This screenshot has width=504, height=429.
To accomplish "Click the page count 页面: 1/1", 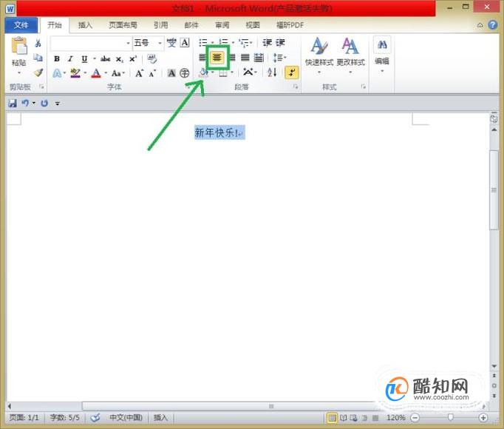I will pyautogui.click(x=24, y=418).
